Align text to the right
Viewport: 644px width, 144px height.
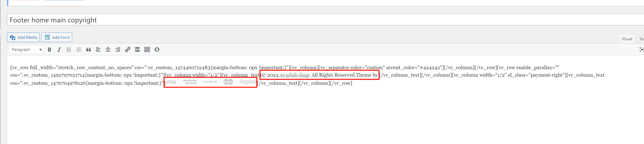118,49
